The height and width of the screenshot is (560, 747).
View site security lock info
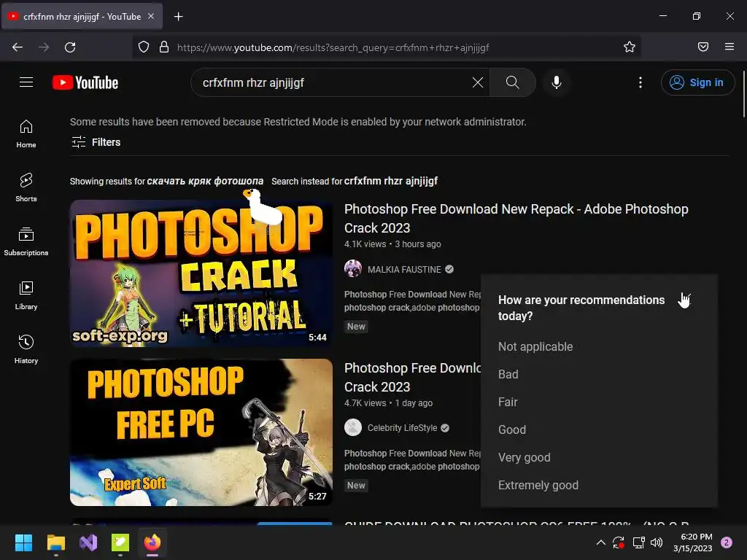click(x=164, y=47)
